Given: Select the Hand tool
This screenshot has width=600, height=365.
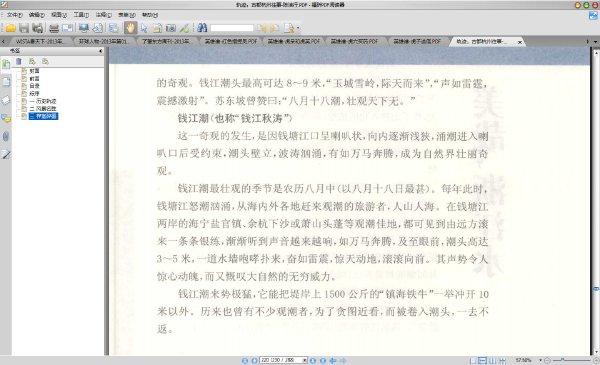Looking at the screenshot, I should [130, 28].
